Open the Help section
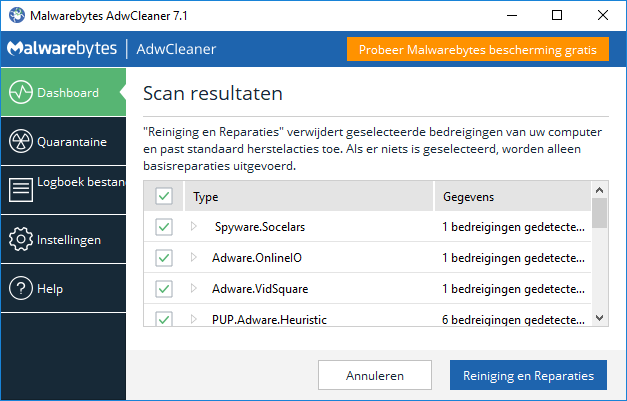Viewport: 627px width, 401px height. pyautogui.click(x=63, y=288)
